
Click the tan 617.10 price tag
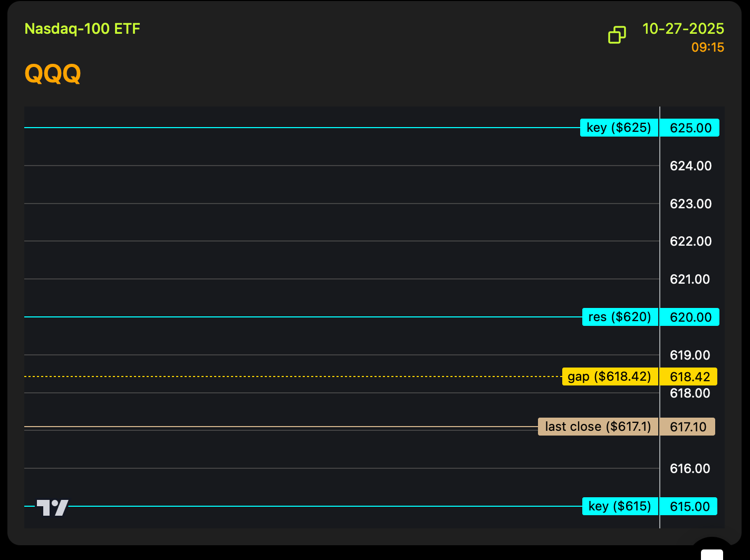coord(688,427)
